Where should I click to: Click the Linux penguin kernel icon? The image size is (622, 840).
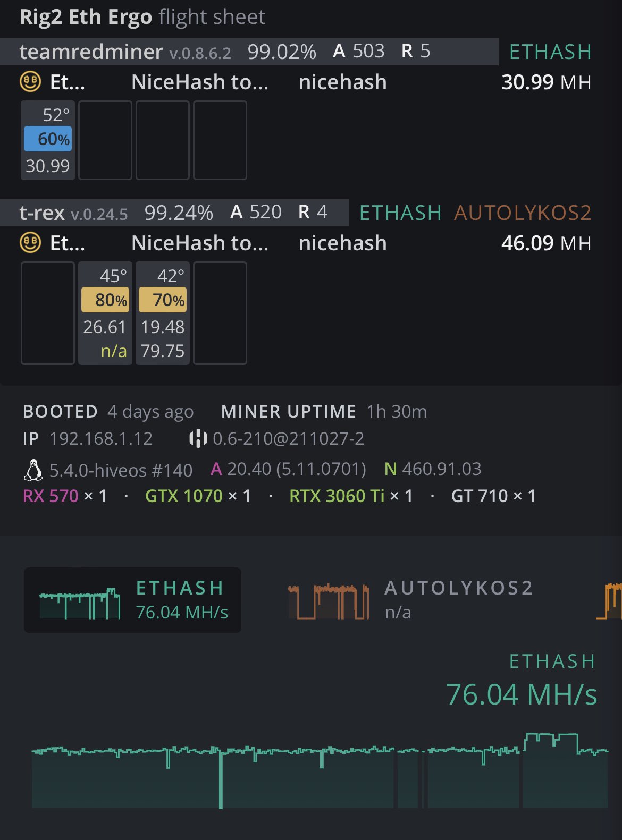click(x=33, y=470)
